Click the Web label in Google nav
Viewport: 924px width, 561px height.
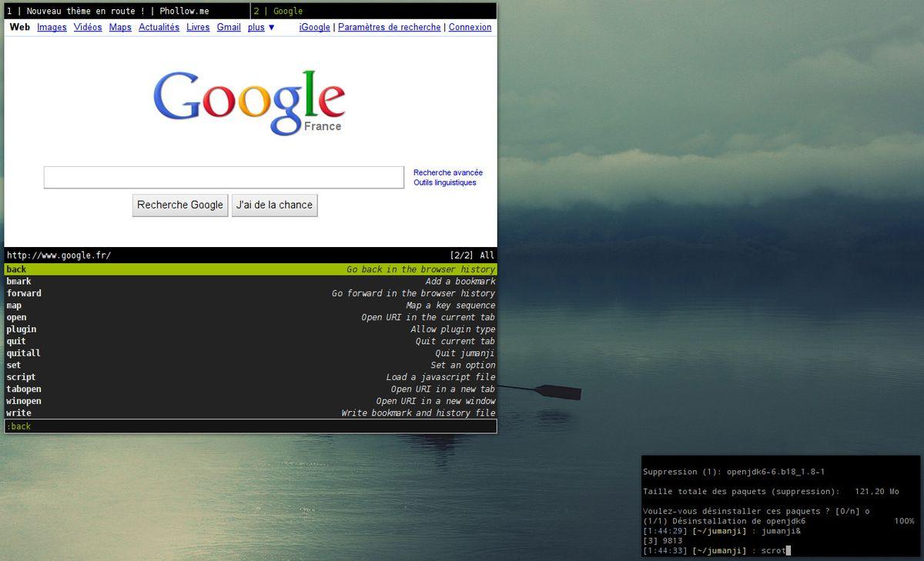tap(20, 27)
